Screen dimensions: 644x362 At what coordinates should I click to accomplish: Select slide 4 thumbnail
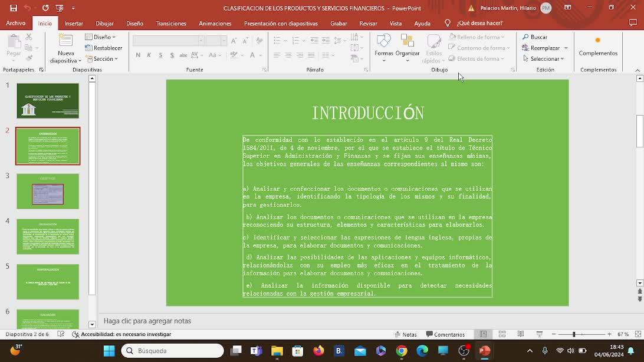pos(48,236)
